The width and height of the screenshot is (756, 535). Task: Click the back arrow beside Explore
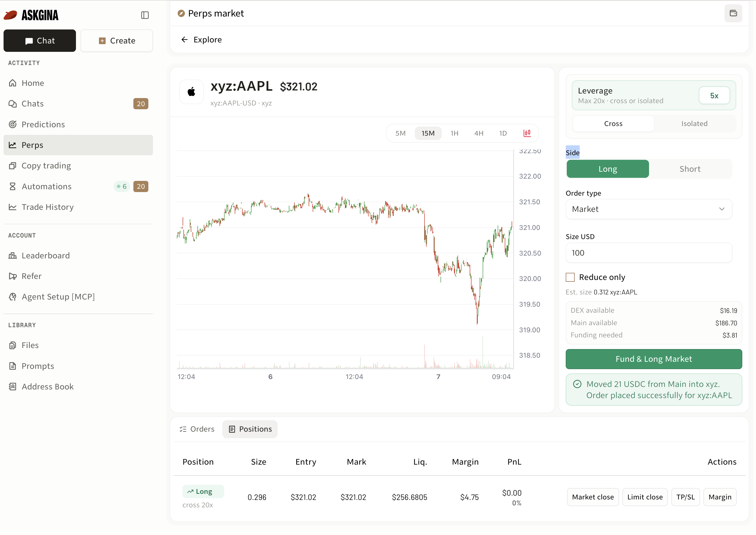[x=184, y=40]
